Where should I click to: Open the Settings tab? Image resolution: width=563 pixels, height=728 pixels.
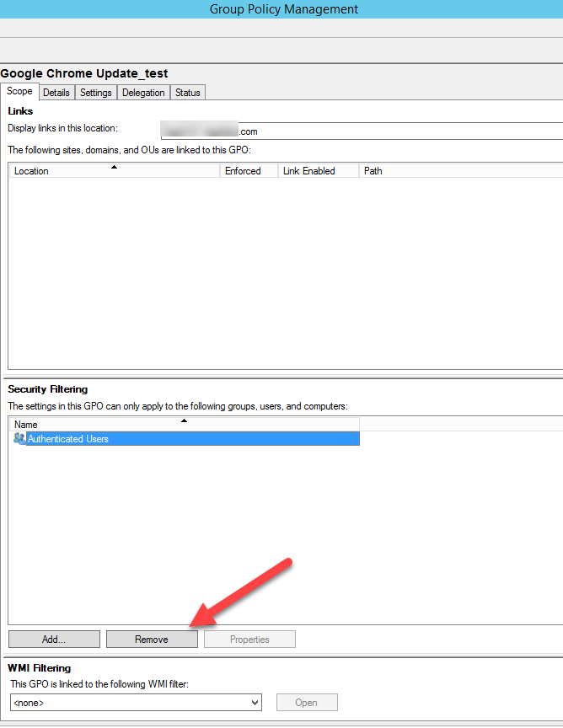click(96, 93)
